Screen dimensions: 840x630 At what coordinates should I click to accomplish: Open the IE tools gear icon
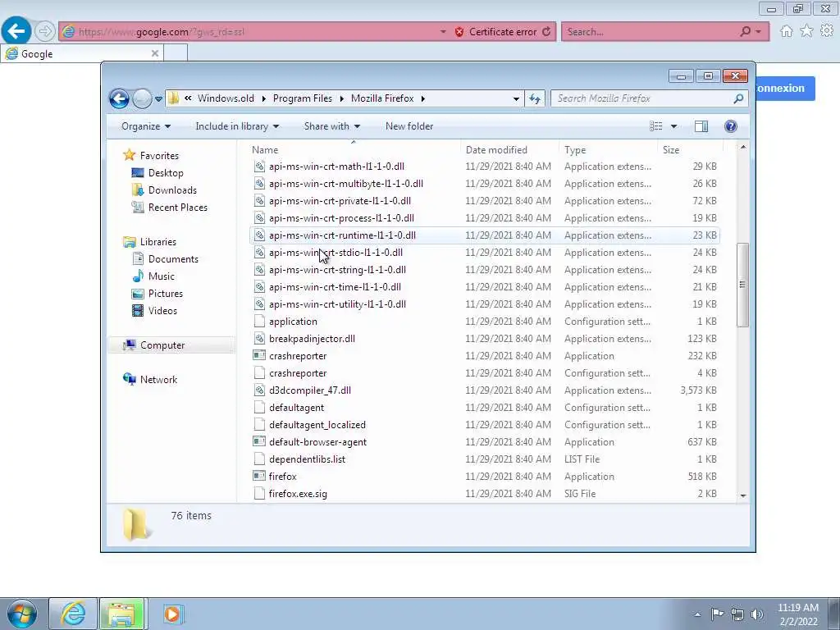(x=827, y=31)
